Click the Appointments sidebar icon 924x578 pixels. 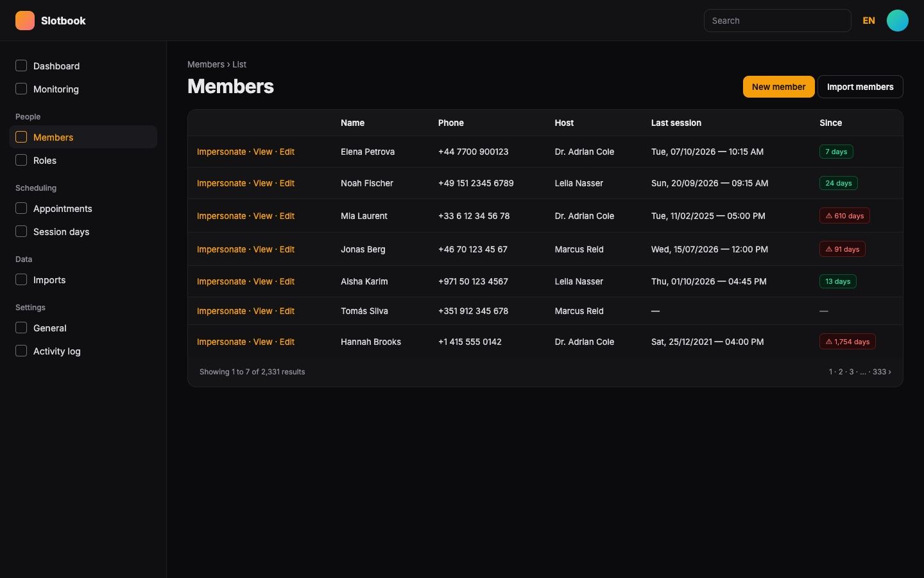[21, 208]
